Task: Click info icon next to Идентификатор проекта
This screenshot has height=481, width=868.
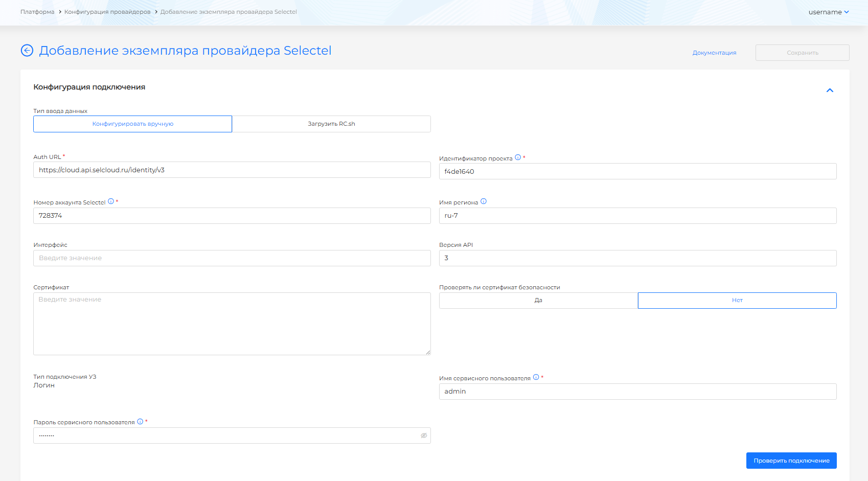Action: point(518,157)
